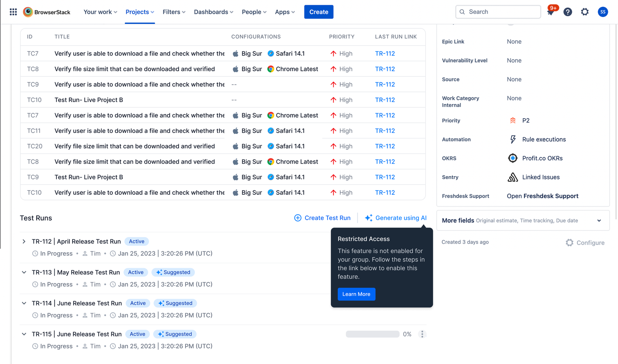Viewport: 618px width, 364px height.
Task: Click the Profit.co OKRs icon
Action: [513, 158]
